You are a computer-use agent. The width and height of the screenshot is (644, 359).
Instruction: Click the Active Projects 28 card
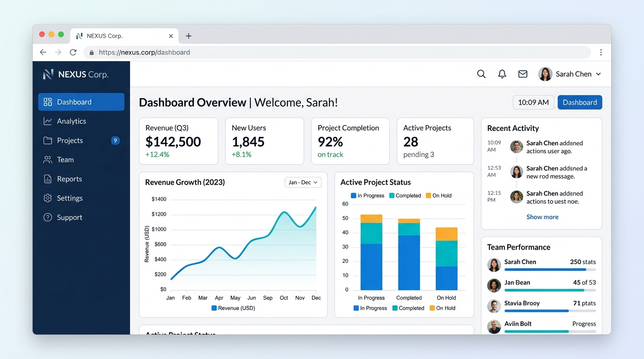[x=435, y=141]
